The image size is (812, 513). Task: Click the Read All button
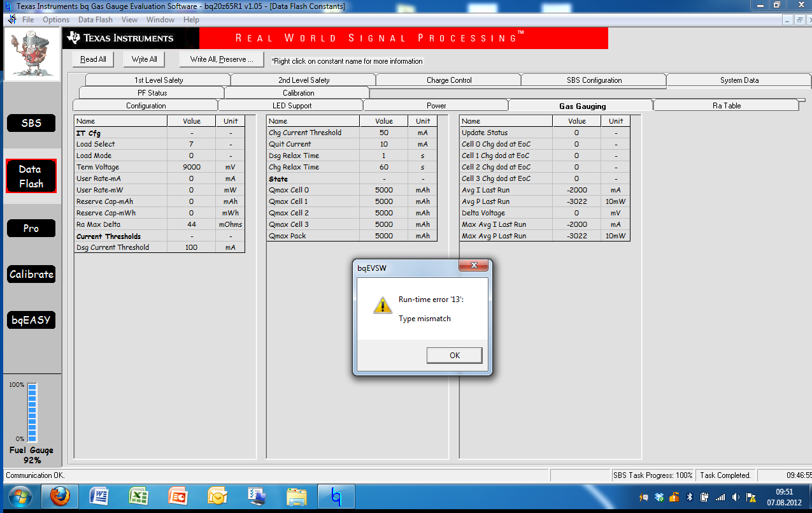tap(93, 59)
